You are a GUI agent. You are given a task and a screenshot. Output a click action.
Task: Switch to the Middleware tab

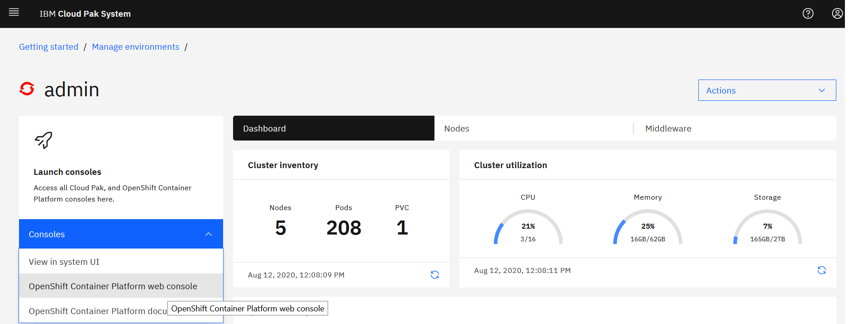668,129
